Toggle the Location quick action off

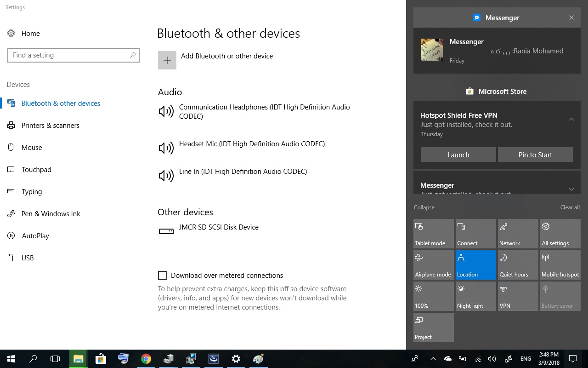pyautogui.click(x=475, y=265)
